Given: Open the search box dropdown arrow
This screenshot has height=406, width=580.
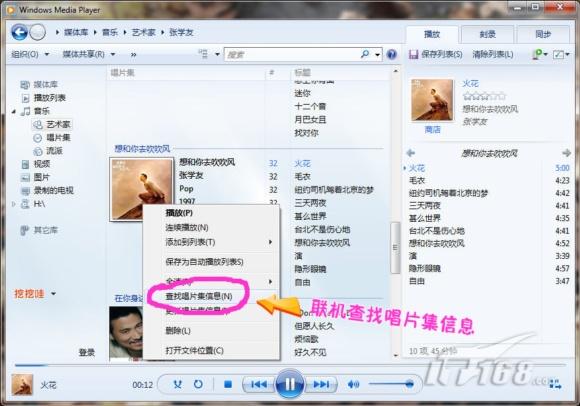Looking at the screenshot, I should pos(378,55).
